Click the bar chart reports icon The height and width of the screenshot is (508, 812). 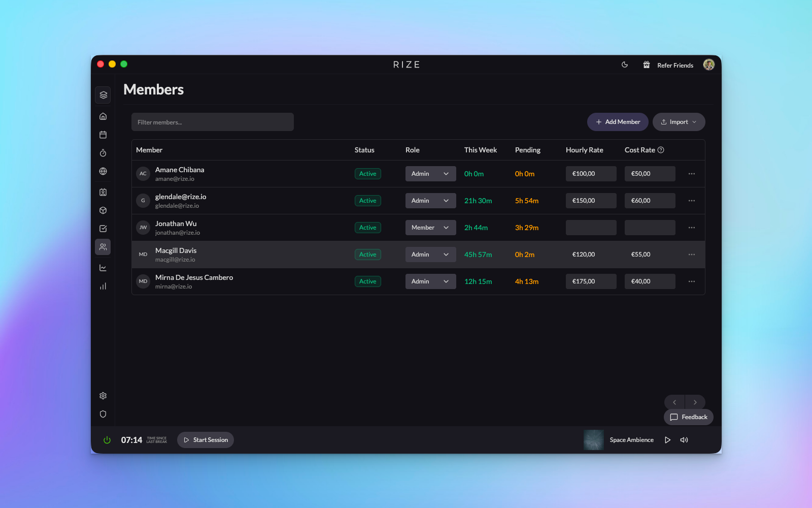coord(103,286)
